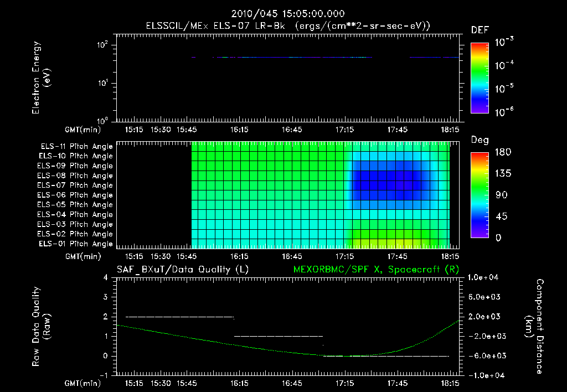567x392 pixels.
Task: Click the 135 tick on Deg scale
Action: click(x=503, y=174)
